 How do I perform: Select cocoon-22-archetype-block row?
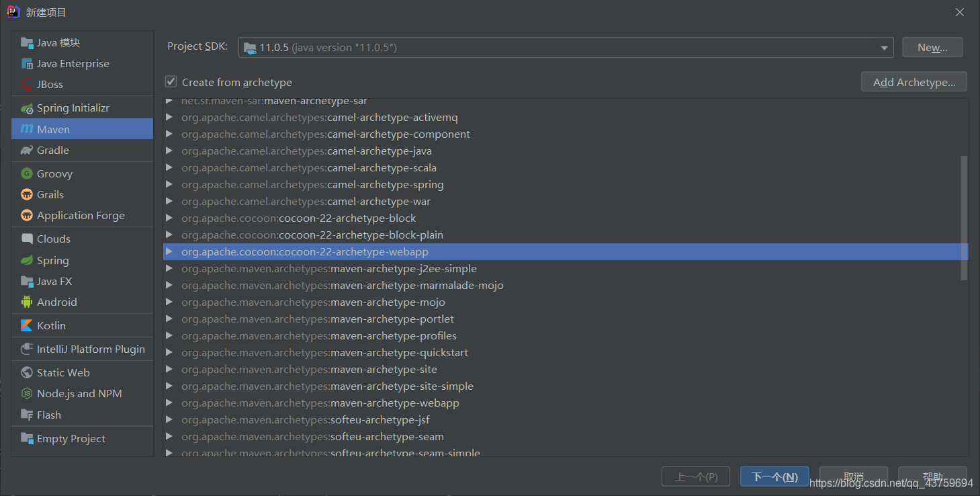click(566, 218)
